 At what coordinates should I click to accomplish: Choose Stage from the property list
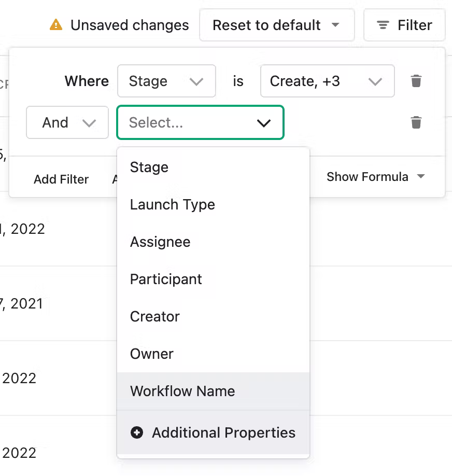coord(213,167)
